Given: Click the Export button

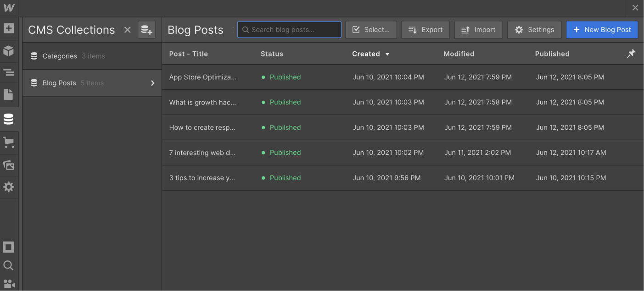Looking at the screenshot, I should 426,30.
